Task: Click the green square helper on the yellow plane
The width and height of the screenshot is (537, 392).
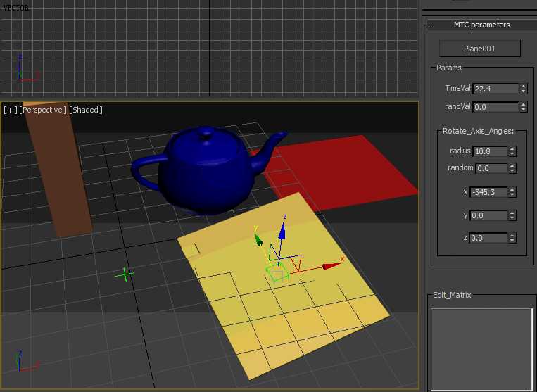Action: (278, 274)
